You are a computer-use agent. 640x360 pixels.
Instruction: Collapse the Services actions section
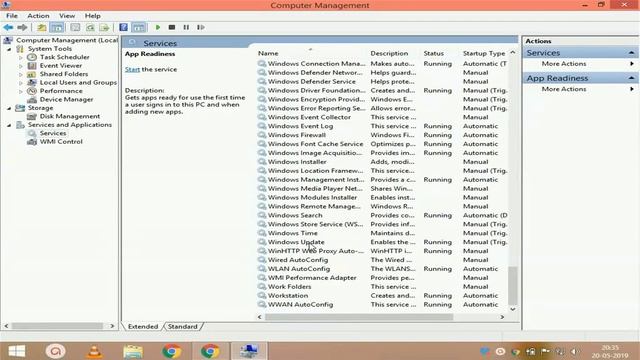pos(631,53)
